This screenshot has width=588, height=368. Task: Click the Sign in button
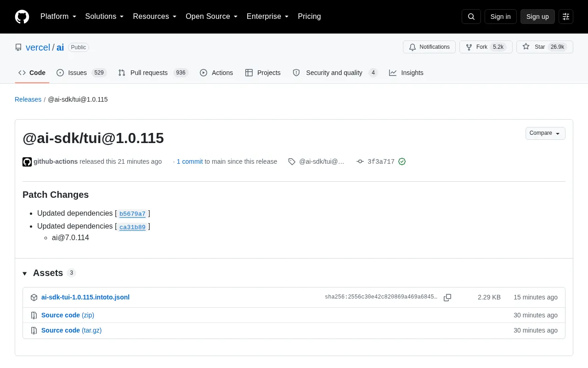(501, 17)
